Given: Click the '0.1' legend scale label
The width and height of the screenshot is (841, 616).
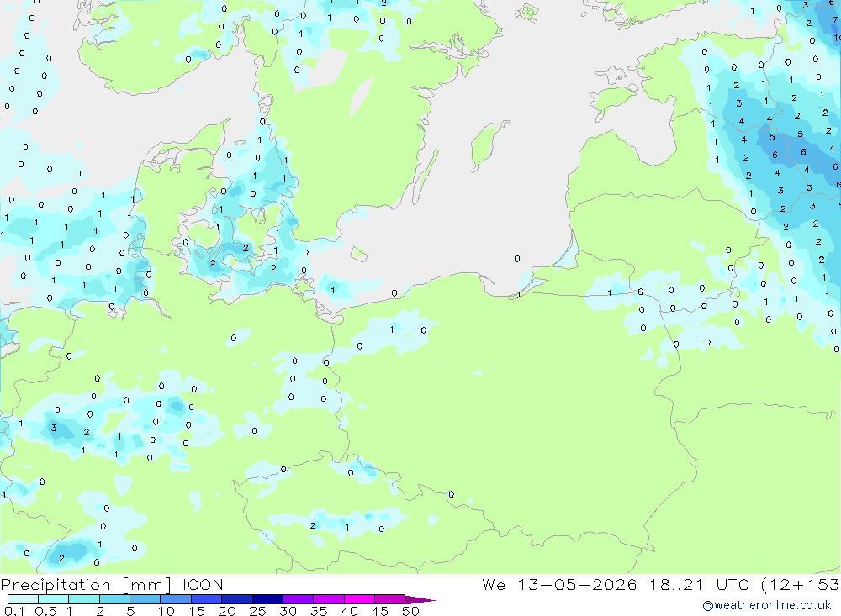Looking at the screenshot, I should pyautogui.click(x=14, y=611).
